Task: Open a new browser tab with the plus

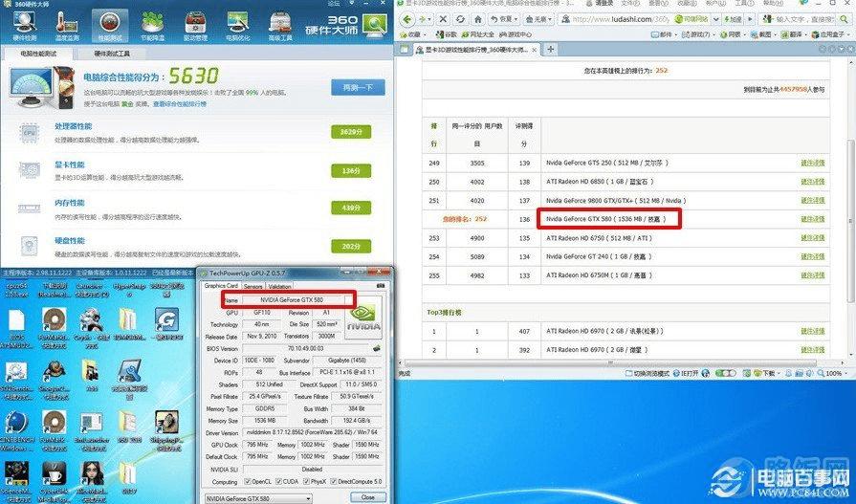Action: 550,49
